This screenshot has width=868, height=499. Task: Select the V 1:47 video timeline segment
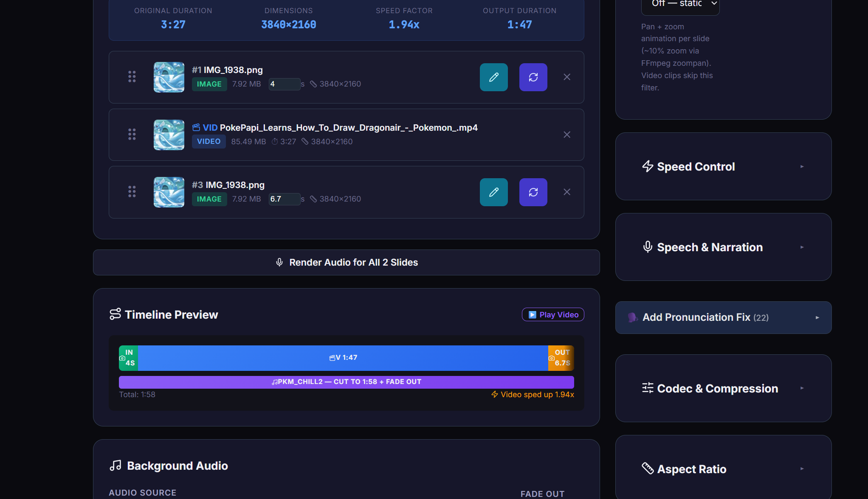tap(343, 358)
